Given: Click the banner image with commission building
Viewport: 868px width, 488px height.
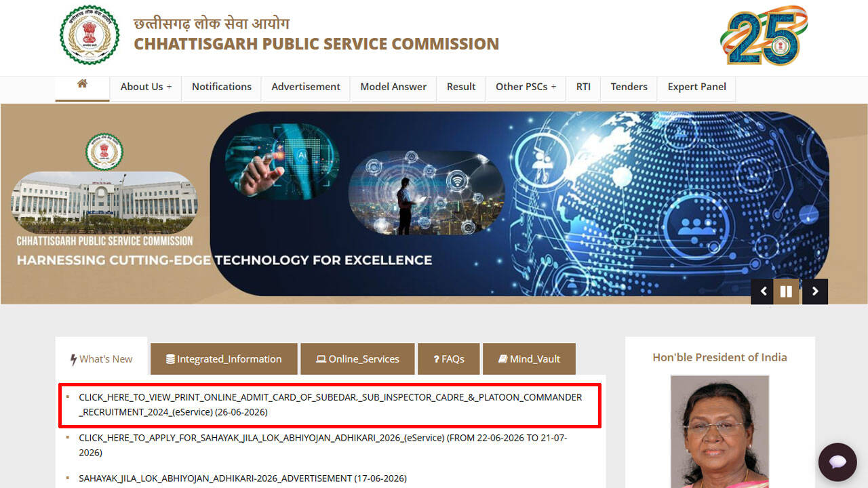Looking at the screenshot, I should click(104, 203).
